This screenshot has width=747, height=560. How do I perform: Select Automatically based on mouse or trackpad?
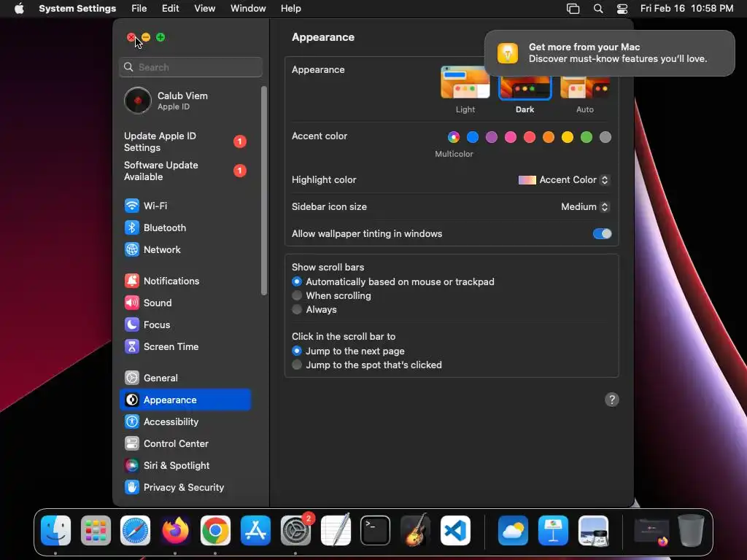tap(297, 281)
